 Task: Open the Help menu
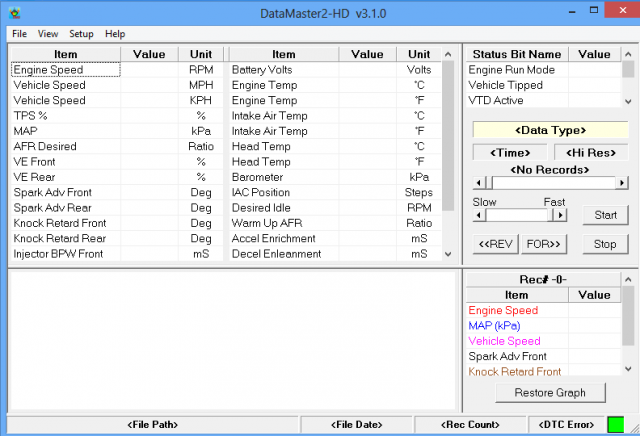tap(115, 34)
